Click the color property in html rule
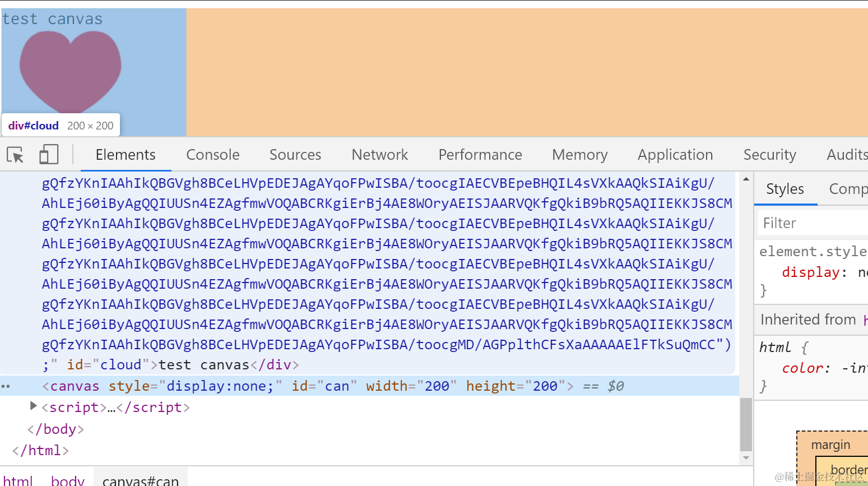The width and height of the screenshot is (868, 486). (x=804, y=368)
